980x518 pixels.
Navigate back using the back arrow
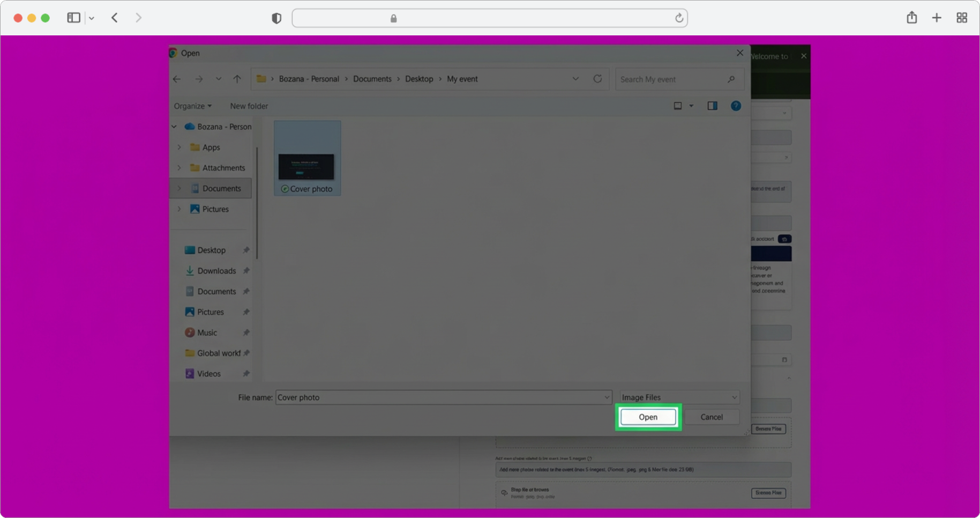177,79
